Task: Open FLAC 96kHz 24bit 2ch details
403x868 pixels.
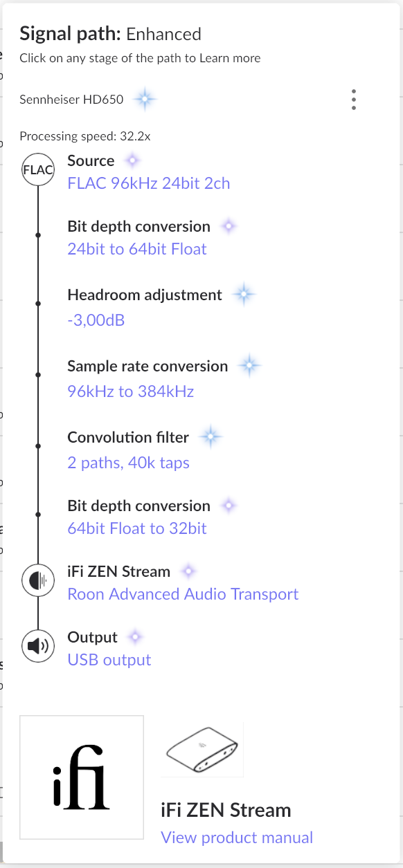Action: (149, 183)
